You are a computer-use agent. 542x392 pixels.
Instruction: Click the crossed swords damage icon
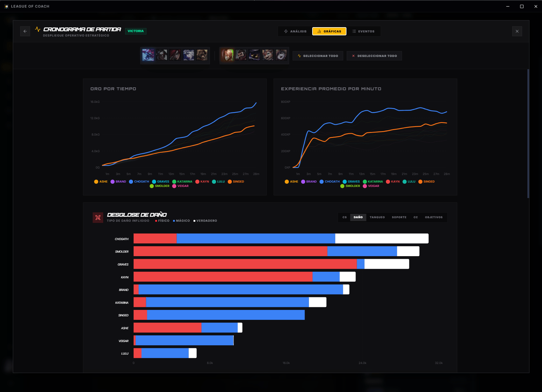point(98,217)
